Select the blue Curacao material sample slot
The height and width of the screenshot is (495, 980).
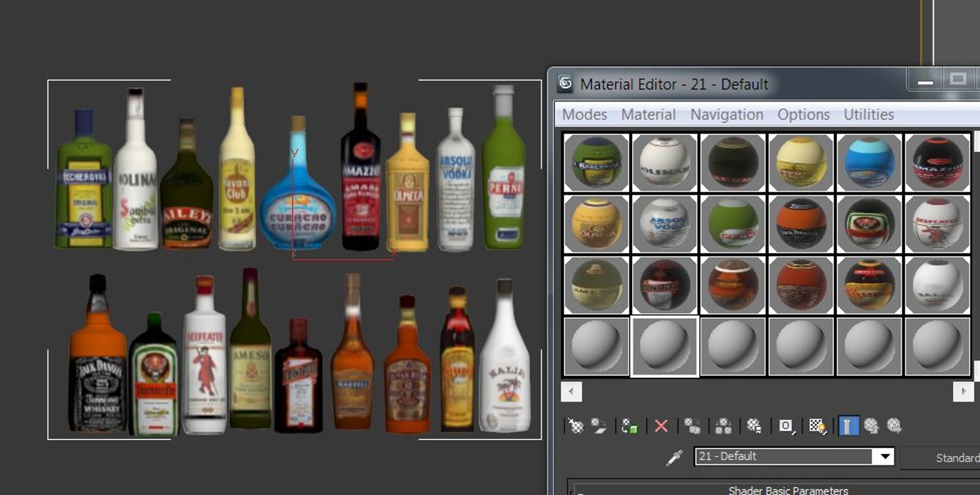pos(869,162)
